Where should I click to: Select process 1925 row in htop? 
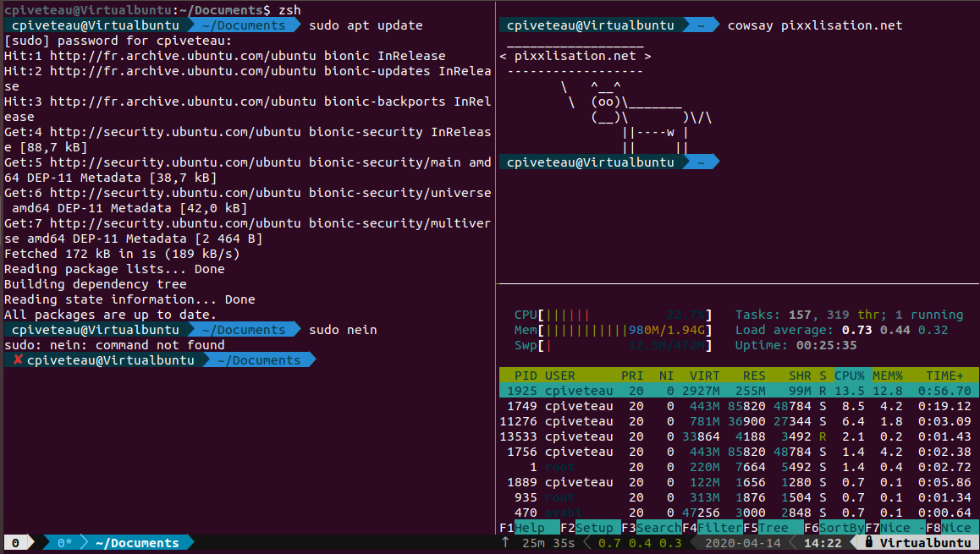pyautogui.click(x=736, y=391)
